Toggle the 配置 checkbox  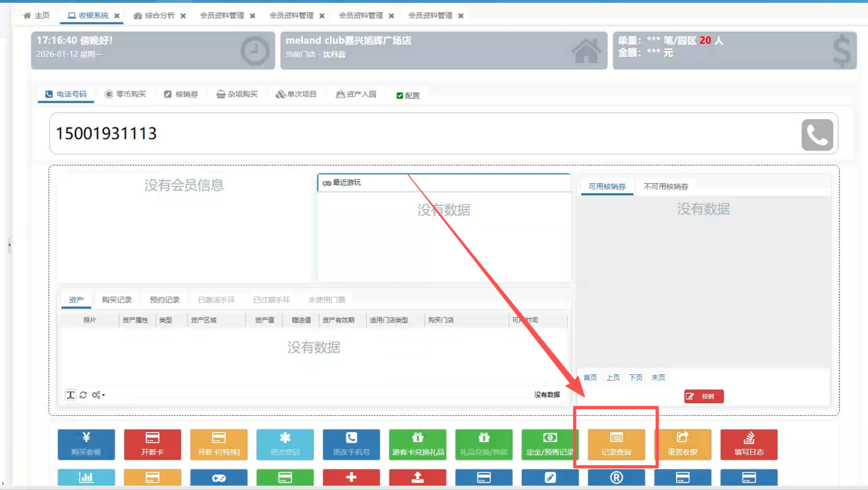point(400,96)
